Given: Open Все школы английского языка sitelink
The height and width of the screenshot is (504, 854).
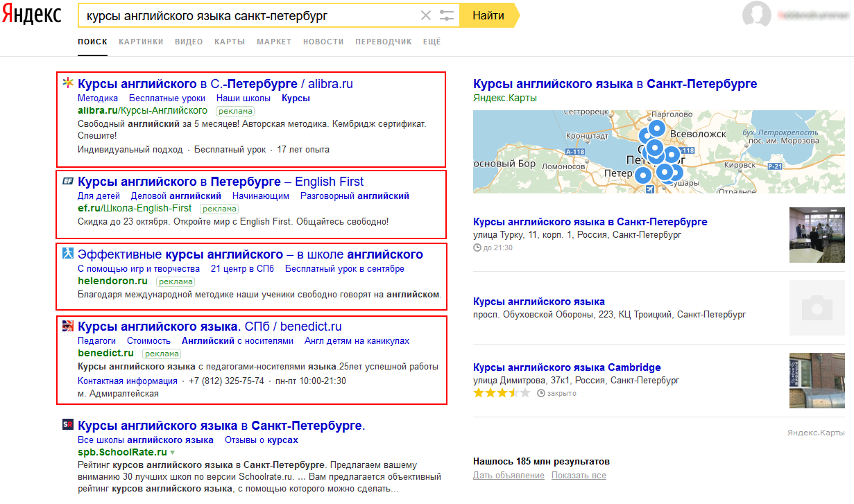Looking at the screenshot, I should [x=146, y=440].
